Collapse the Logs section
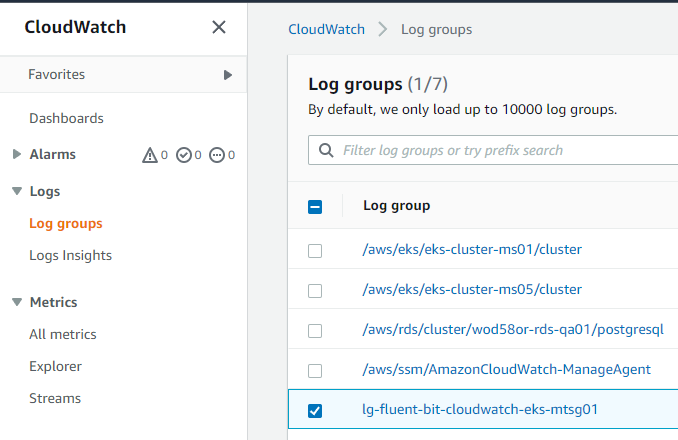 click(16, 191)
